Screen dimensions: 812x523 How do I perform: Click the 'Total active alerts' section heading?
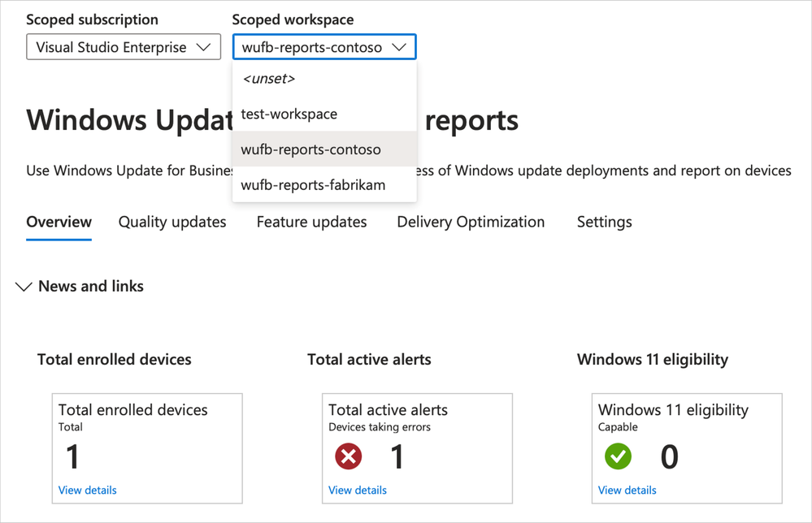[x=369, y=359]
